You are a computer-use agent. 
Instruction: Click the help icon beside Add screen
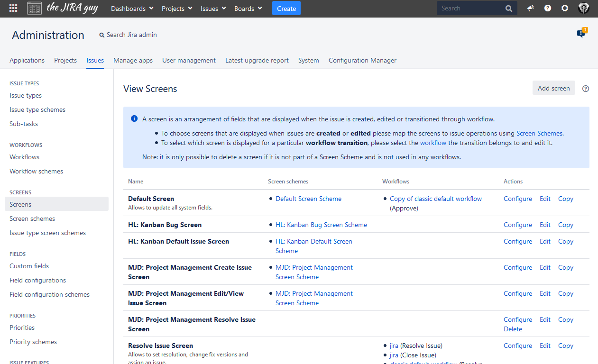(x=586, y=89)
